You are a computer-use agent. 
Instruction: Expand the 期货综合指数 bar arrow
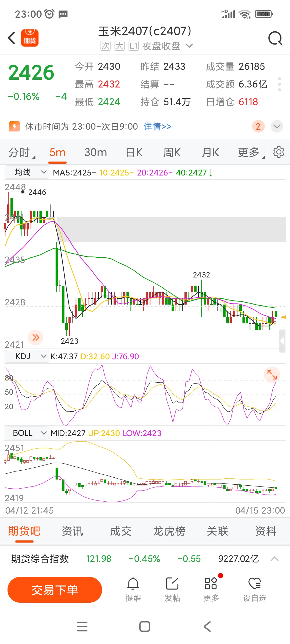(x=274, y=559)
